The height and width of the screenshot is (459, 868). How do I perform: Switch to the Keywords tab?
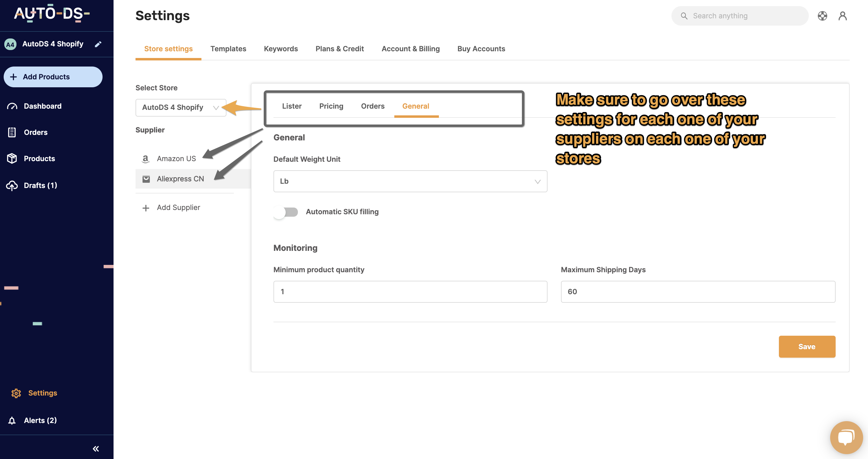click(281, 49)
